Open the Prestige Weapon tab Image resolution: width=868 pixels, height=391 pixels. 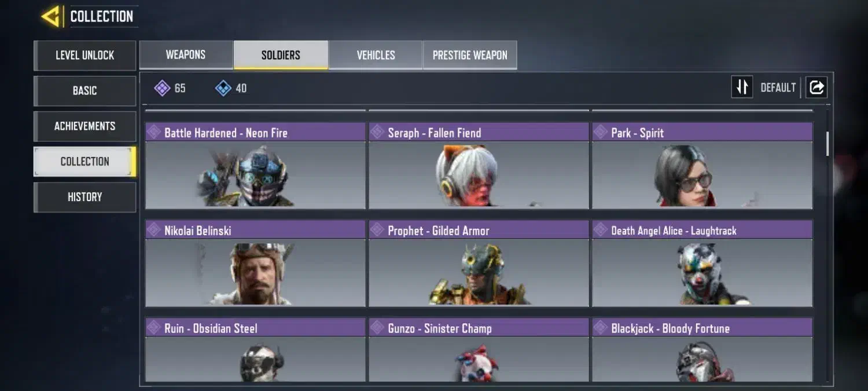pyautogui.click(x=470, y=55)
